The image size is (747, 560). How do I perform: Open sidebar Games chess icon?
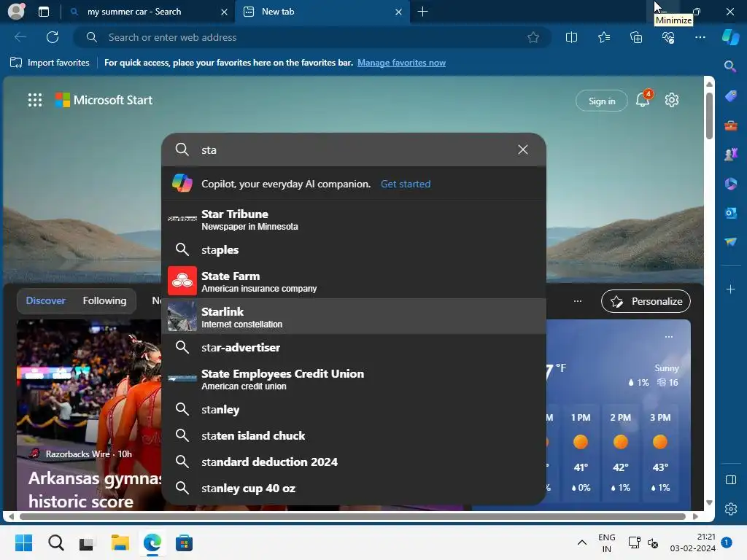[730, 155]
